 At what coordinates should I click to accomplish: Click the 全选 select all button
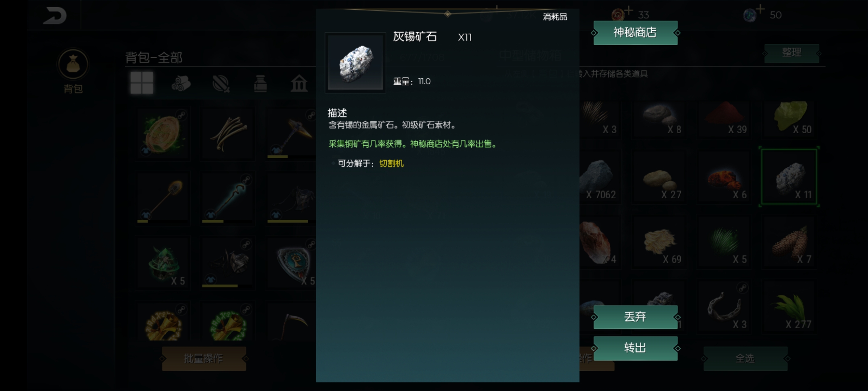pos(745,358)
